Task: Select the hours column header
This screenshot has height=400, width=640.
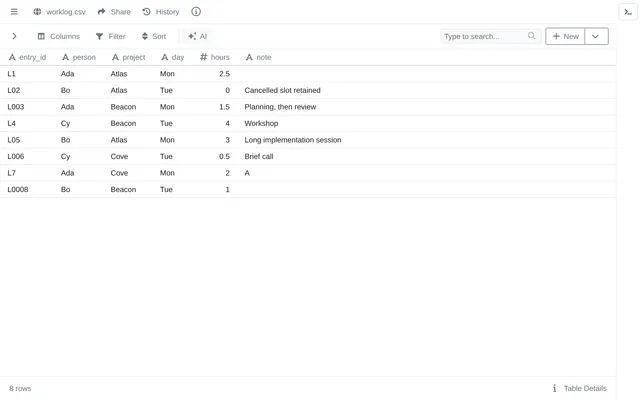Action: click(215, 58)
